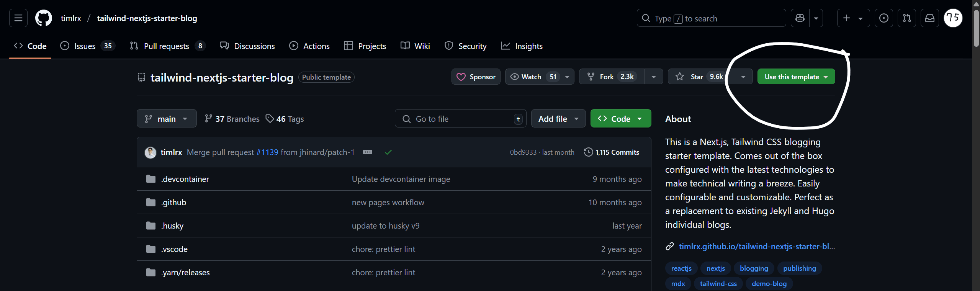View the 1,115 Commits history

tap(612, 152)
